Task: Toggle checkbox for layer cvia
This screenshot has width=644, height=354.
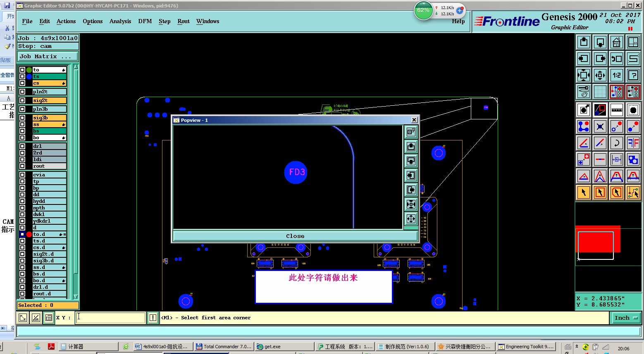Action: (22, 175)
